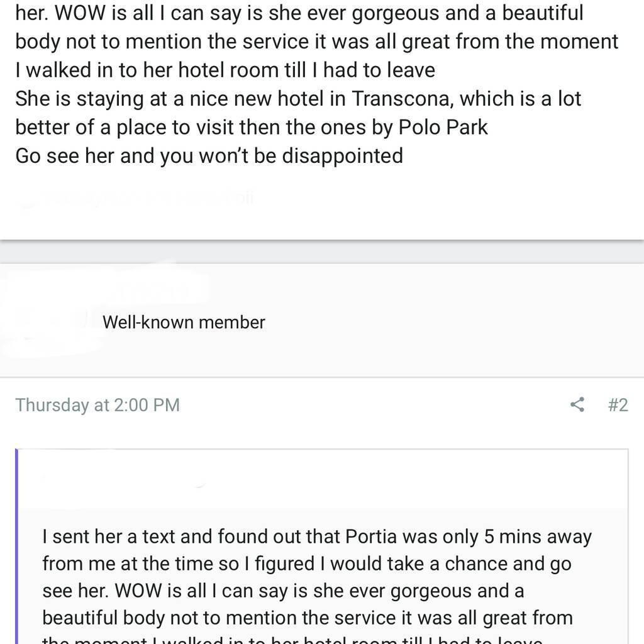Click the sentence mentioning hotel in Transcona
Viewport: 644px width, 644px height.
point(298,98)
